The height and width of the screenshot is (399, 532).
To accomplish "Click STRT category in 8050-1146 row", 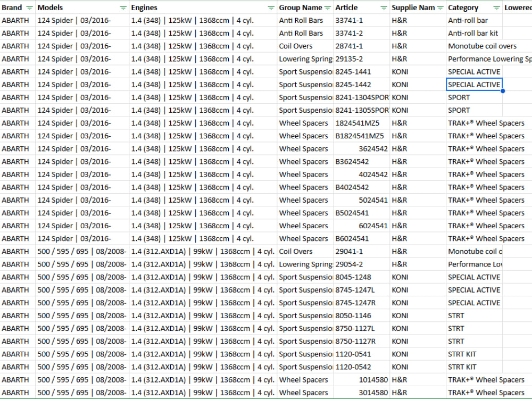I will point(474,315).
